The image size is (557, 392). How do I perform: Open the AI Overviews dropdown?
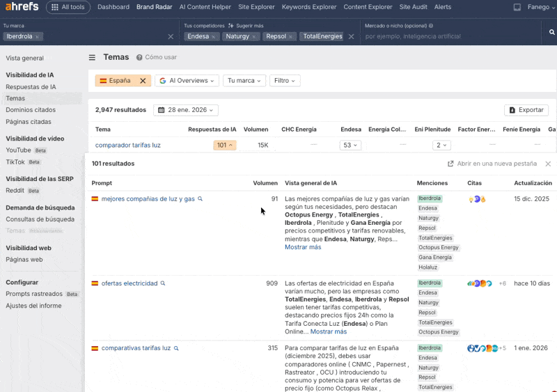pos(187,81)
